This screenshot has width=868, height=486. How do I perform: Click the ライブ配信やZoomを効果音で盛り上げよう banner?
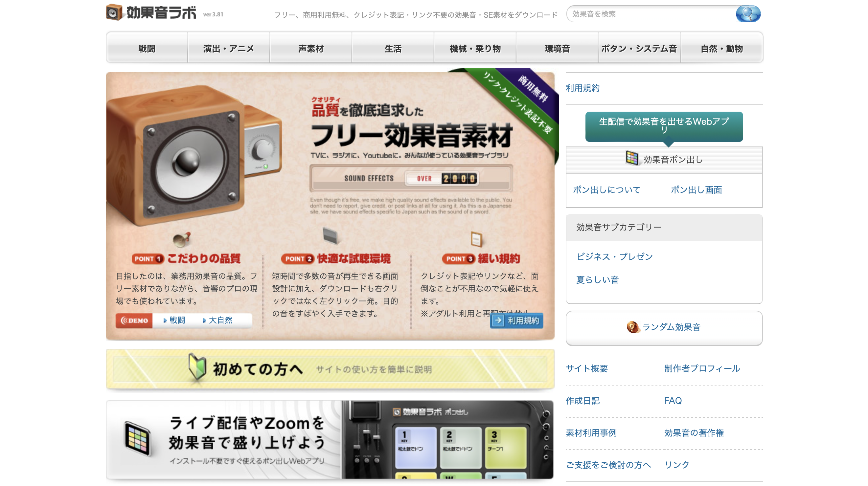coord(330,439)
